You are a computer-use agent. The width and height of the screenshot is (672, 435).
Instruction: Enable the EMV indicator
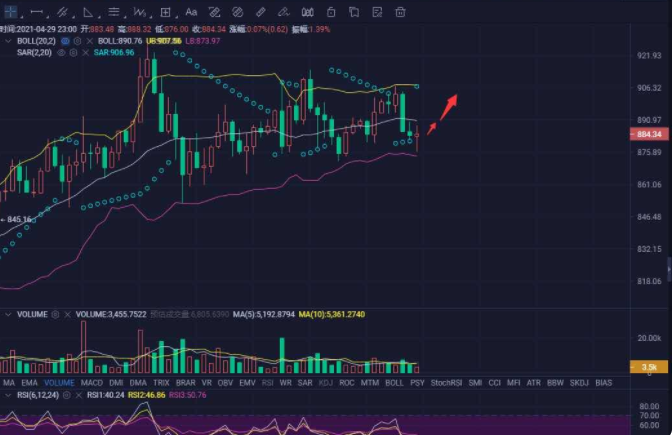pyautogui.click(x=247, y=383)
